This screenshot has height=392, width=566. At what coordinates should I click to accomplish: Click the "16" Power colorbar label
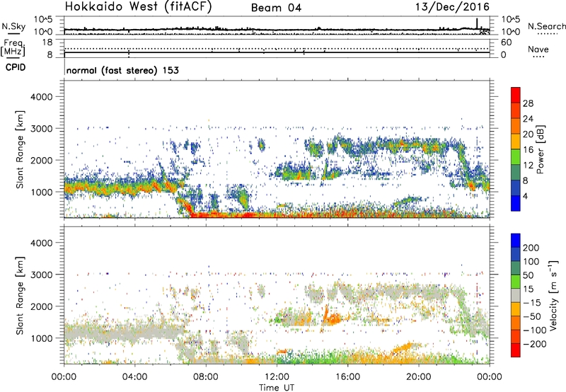(528, 150)
